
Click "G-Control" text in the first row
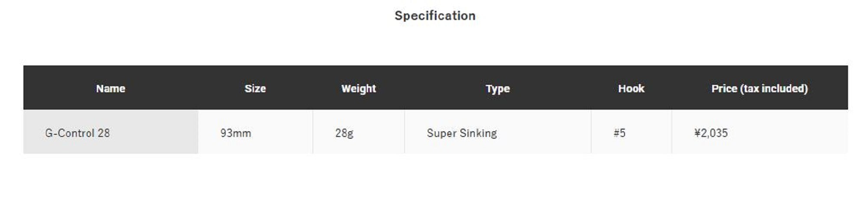click(69, 133)
